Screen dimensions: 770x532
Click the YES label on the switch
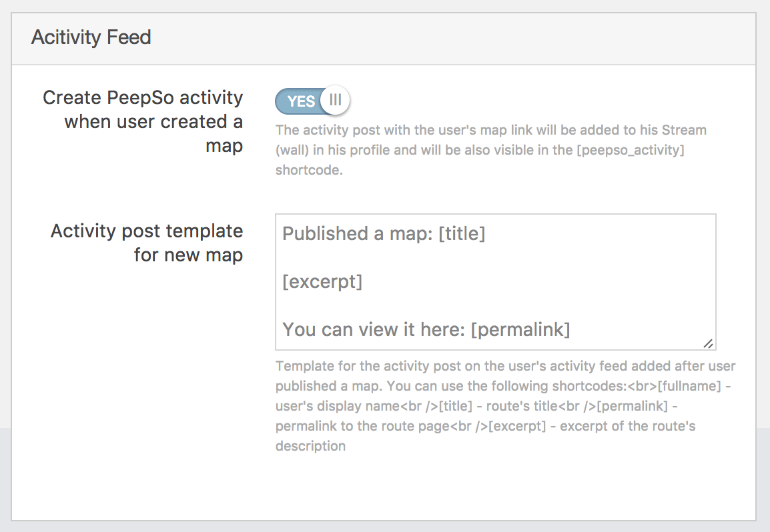(x=301, y=101)
